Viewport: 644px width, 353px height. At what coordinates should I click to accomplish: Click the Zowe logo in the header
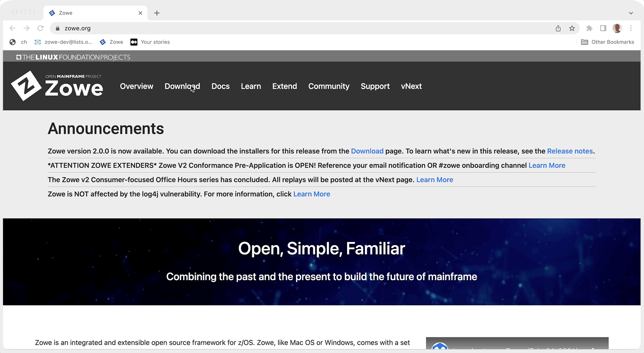[57, 86]
